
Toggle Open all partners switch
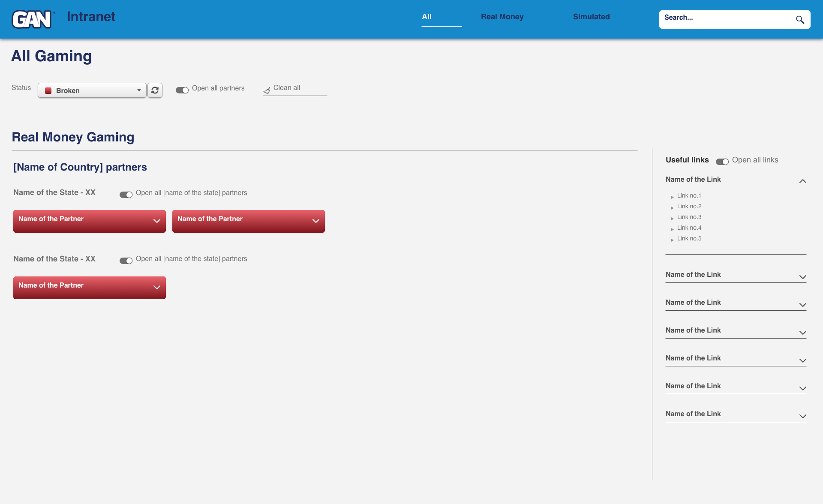182,90
